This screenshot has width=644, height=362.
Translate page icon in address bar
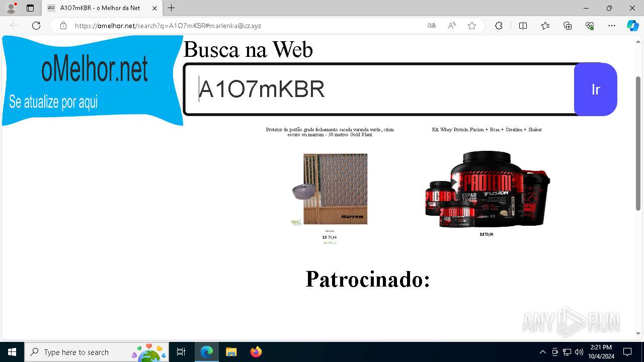coord(432,26)
